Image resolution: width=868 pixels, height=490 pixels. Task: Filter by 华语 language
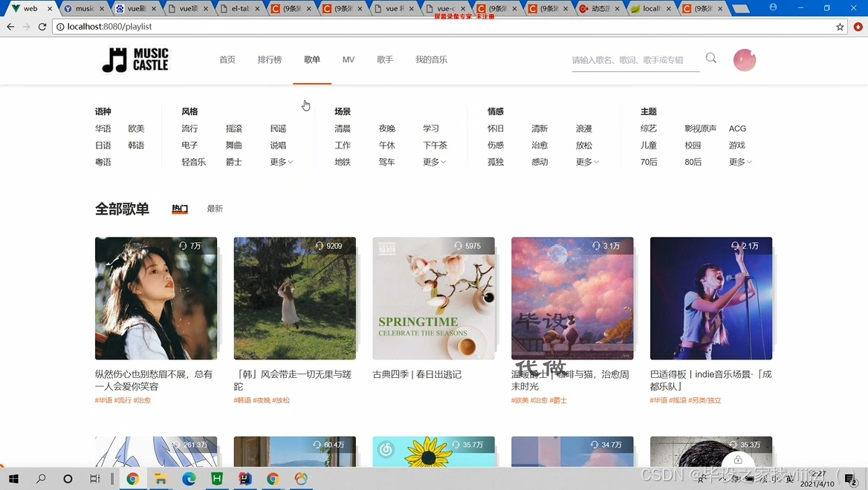click(x=103, y=128)
